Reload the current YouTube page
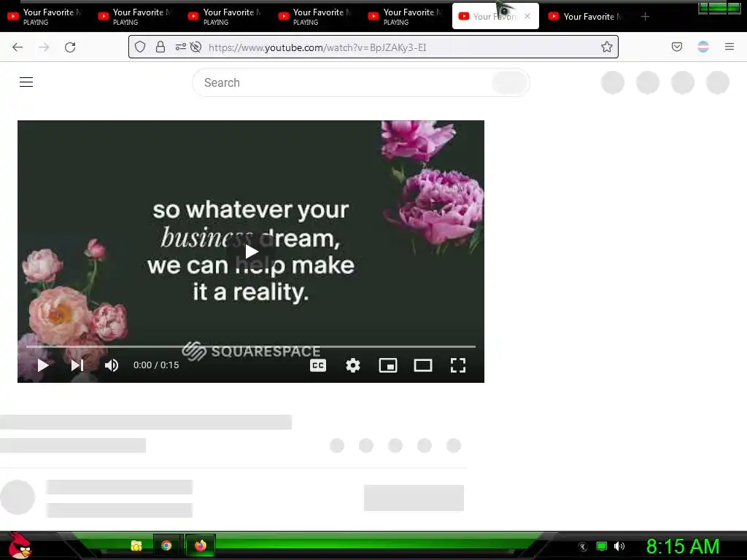Viewport: 747px width, 560px height. pyautogui.click(x=70, y=47)
